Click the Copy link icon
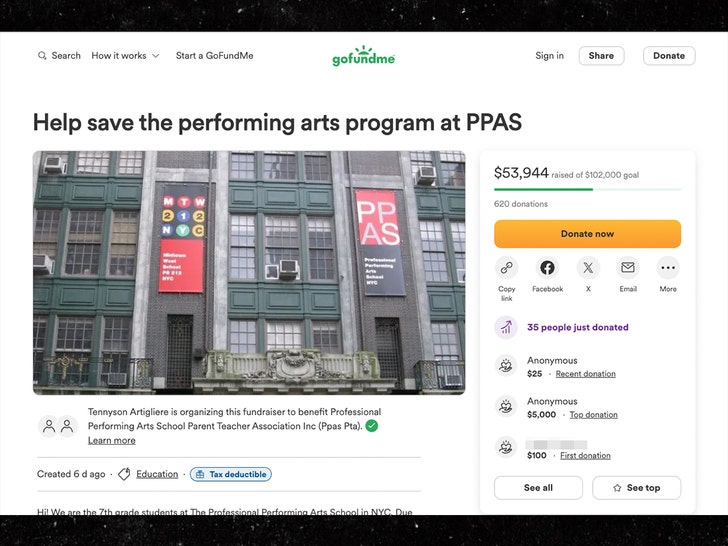Screen dimensions: 728x546 point(507,268)
